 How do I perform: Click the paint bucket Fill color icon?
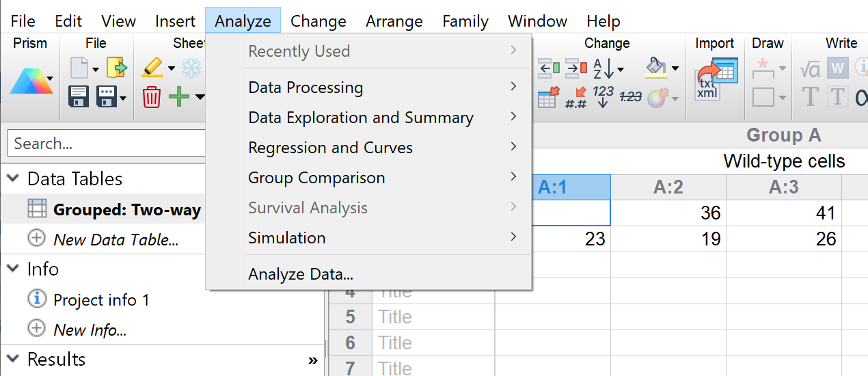pyautogui.click(x=656, y=68)
